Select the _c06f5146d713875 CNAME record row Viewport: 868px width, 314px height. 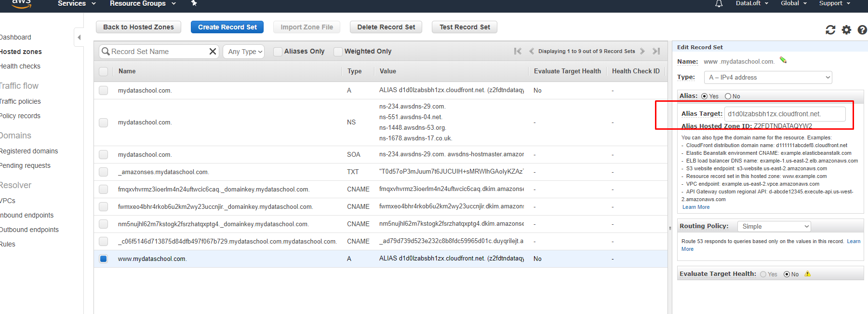381,241
